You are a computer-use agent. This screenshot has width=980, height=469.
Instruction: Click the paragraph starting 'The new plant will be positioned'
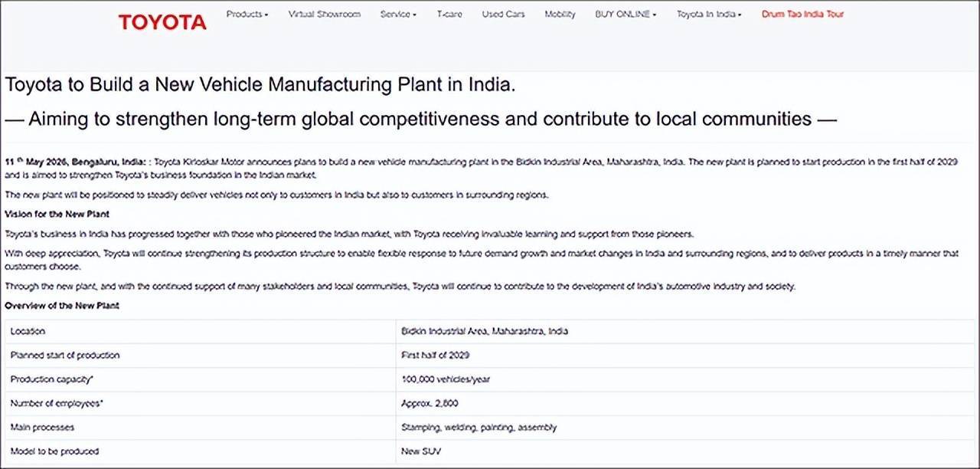tap(276, 195)
